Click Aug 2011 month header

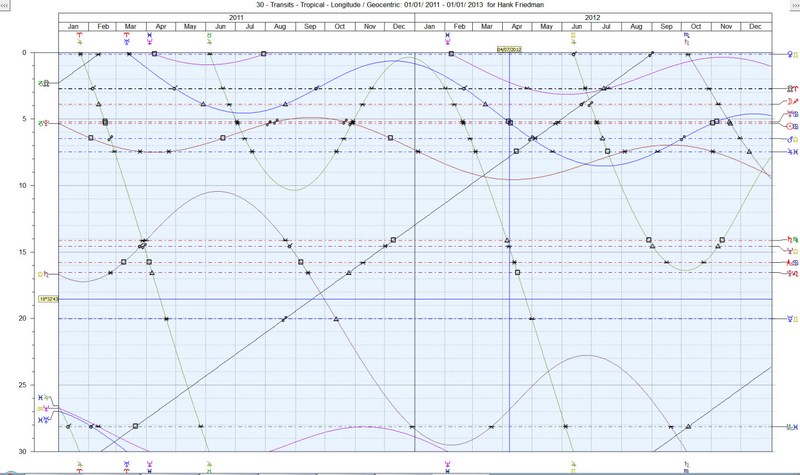[279, 28]
